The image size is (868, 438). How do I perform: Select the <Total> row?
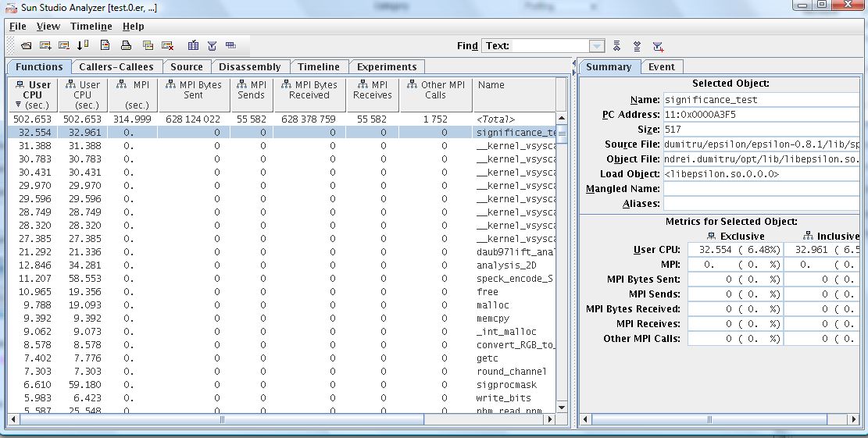[x=282, y=119]
